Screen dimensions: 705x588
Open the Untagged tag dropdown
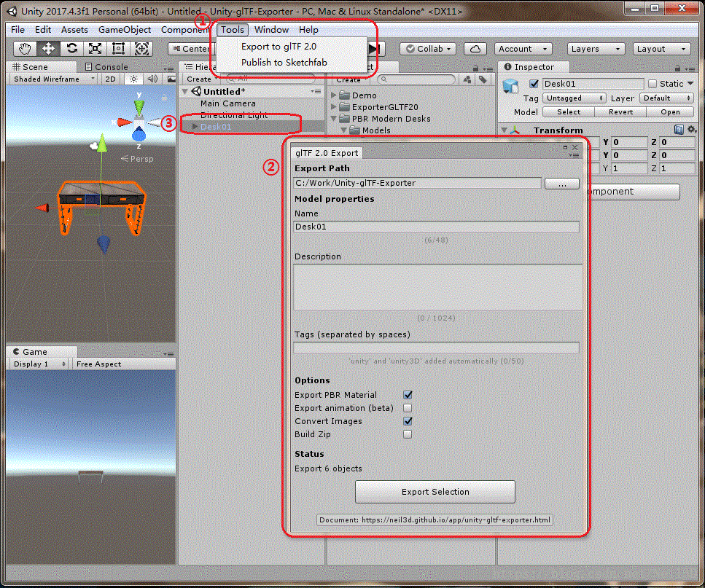pyautogui.click(x=574, y=98)
